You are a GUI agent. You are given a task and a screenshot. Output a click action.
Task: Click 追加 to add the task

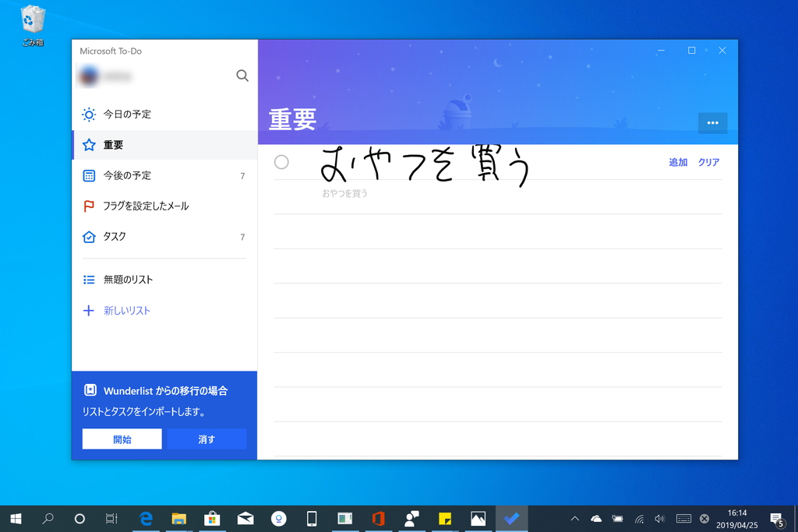[x=677, y=162]
